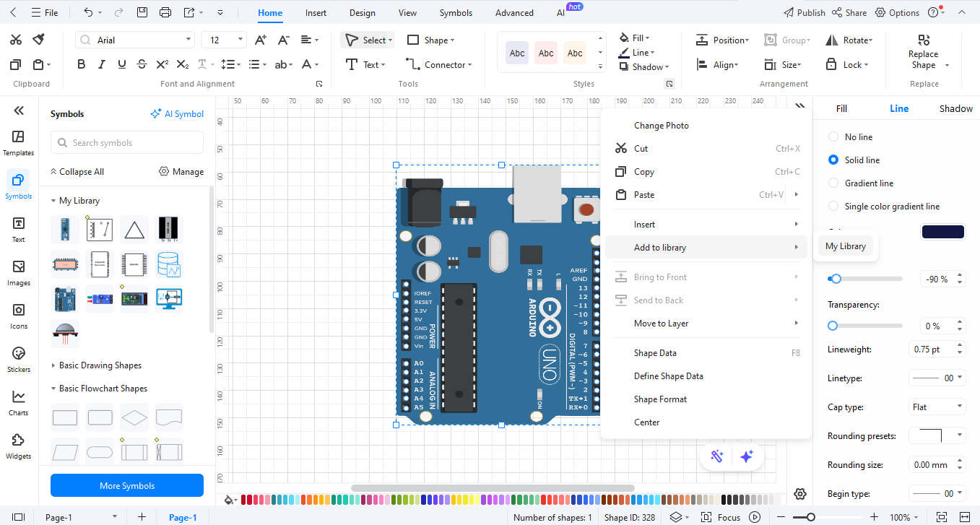Open the Fill dropdown in Styles

(x=634, y=38)
